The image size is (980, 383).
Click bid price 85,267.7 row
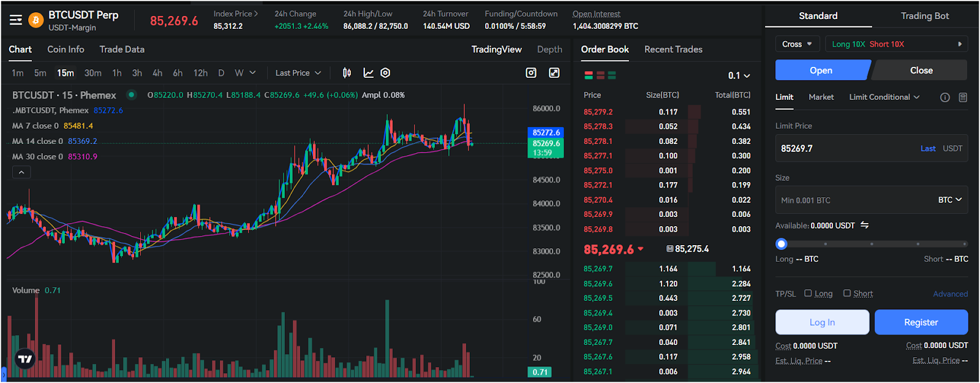(x=667, y=343)
